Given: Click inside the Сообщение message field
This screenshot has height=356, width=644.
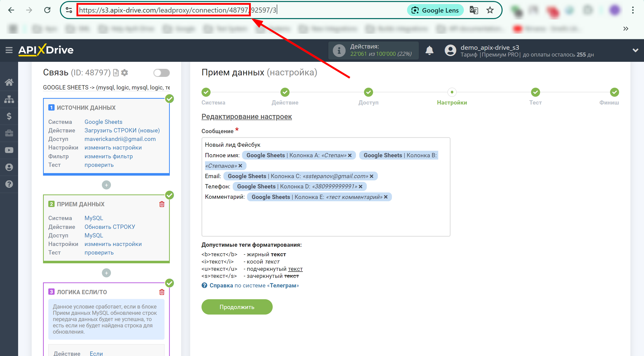Looking at the screenshot, I should 326,187.
